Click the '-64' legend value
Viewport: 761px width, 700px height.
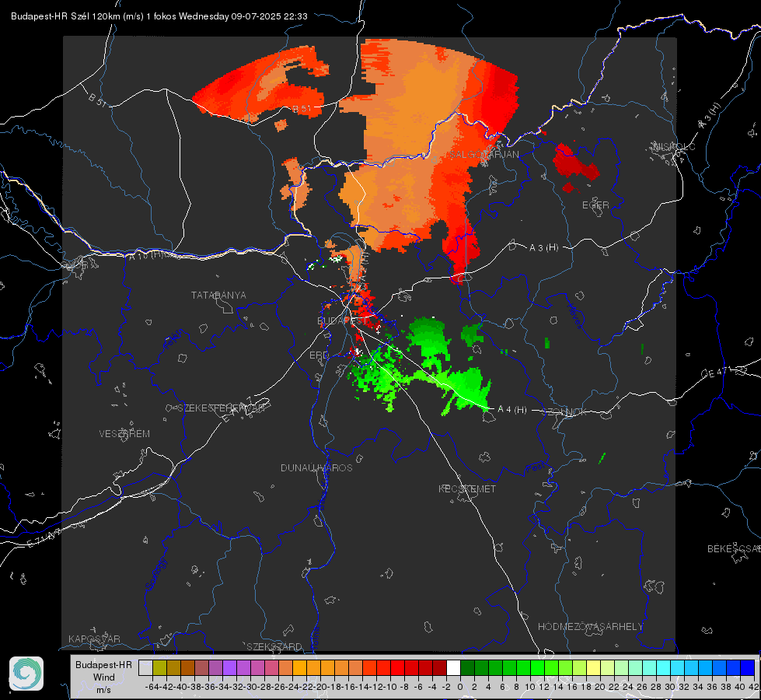coord(152,687)
